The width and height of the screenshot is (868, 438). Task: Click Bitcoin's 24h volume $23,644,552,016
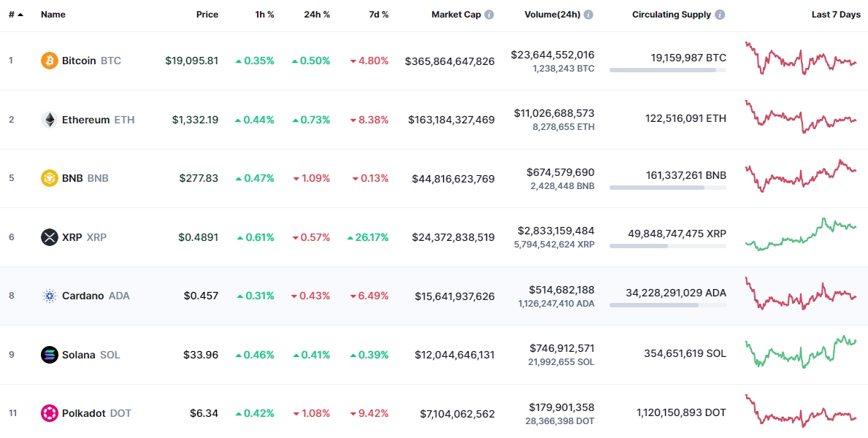(553, 55)
